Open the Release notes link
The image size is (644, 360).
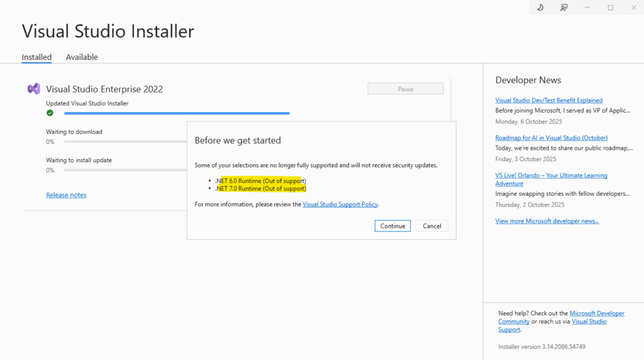click(66, 195)
